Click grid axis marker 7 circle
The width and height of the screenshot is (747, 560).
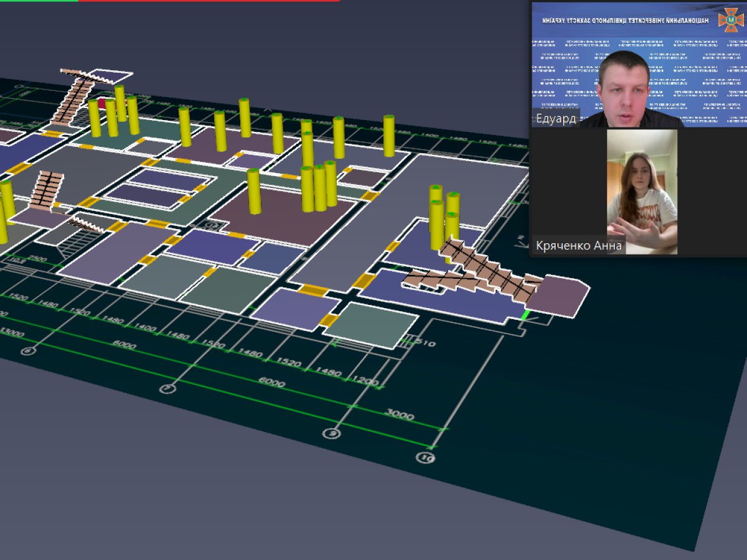point(166,389)
